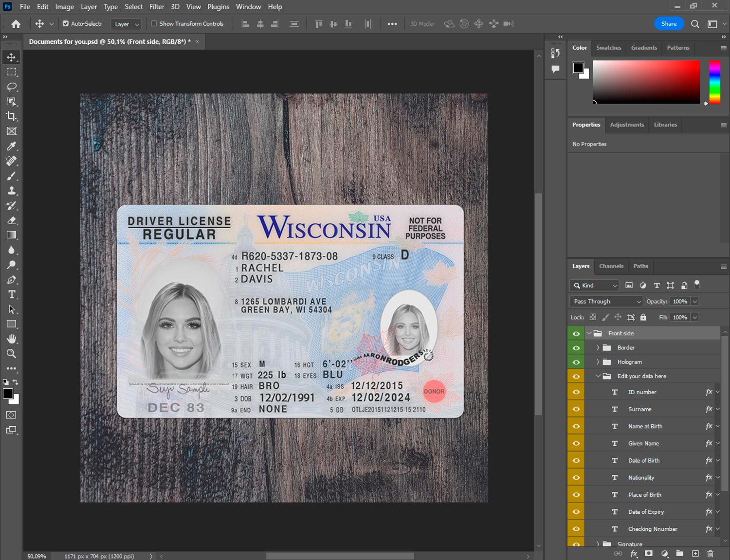Viewport: 730px width, 560px height.
Task: Pick the Eyedropper tool
Action: pos(12,146)
